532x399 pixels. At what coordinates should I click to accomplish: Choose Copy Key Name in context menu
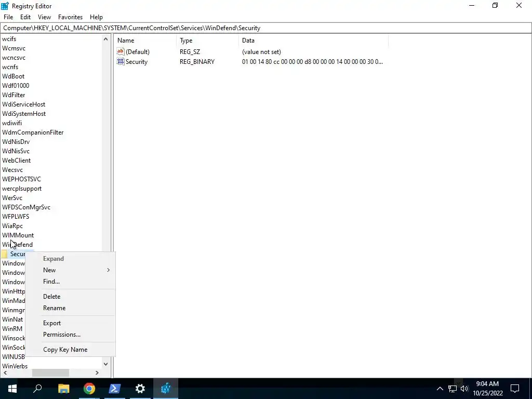[x=71, y=350]
